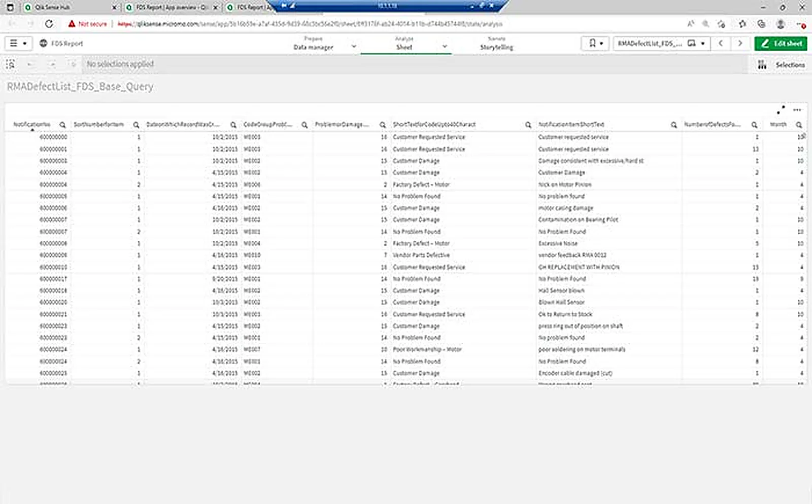Search the Month column

(799, 125)
